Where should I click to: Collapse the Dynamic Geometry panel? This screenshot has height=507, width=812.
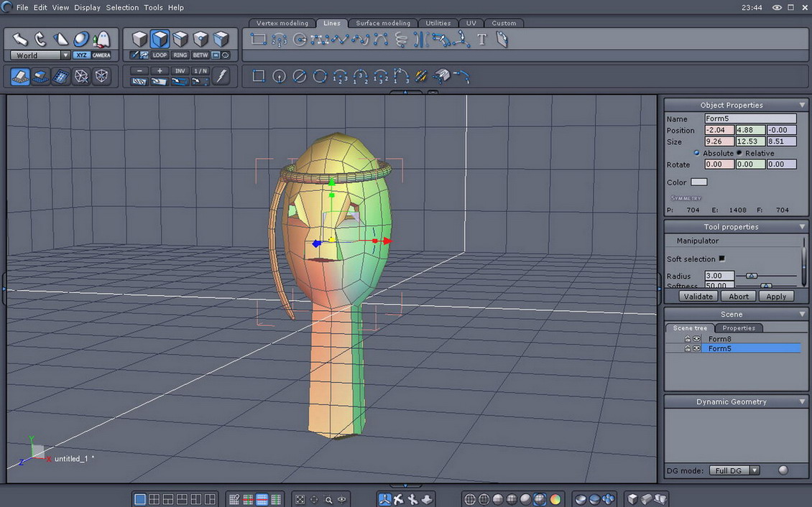click(801, 401)
